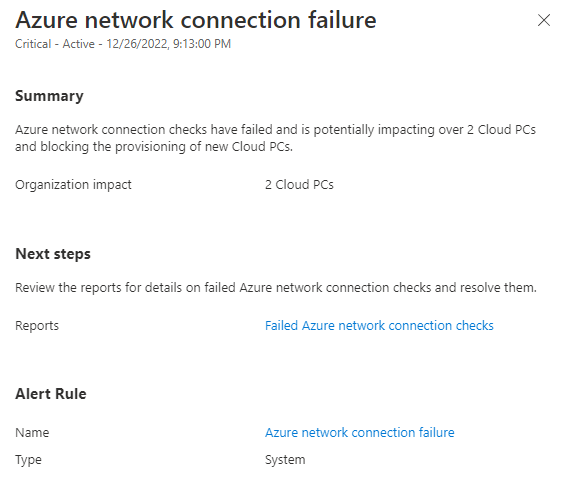Click the Active status text
The width and height of the screenshot is (571, 494).
pyautogui.click(x=78, y=44)
